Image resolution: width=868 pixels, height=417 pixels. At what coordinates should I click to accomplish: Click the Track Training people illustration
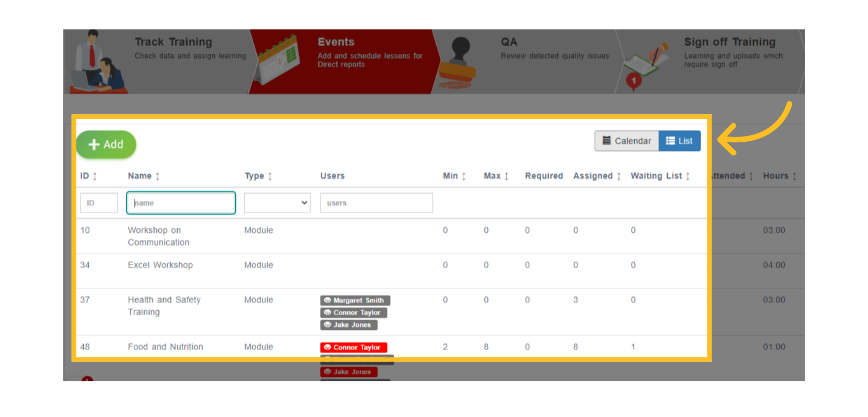pyautogui.click(x=99, y=62)
